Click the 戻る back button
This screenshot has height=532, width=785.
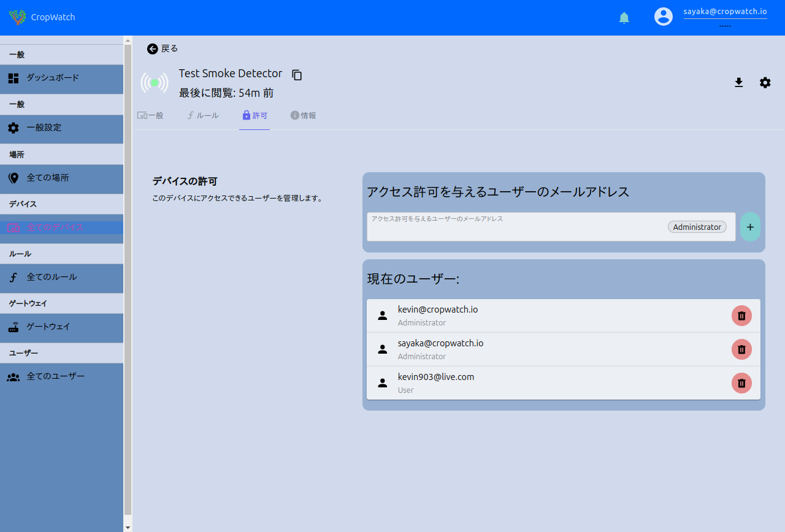click(x=163, y=48)
